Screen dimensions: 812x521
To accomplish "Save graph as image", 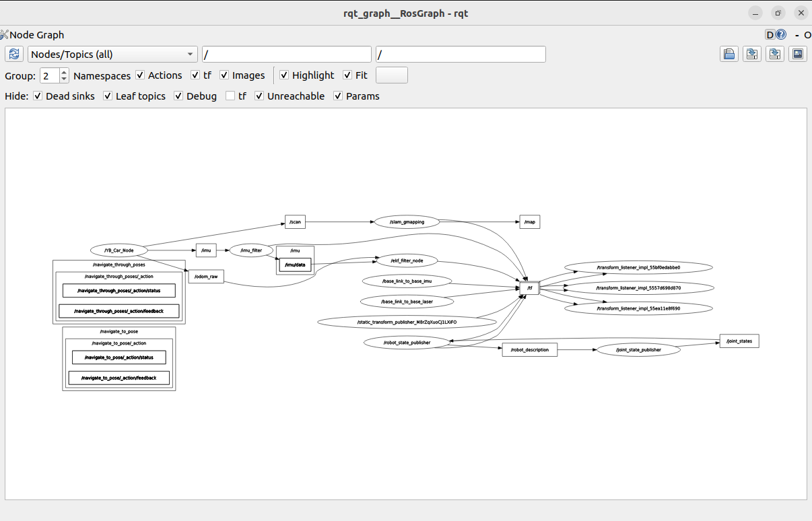I will (x=798, y=55).
